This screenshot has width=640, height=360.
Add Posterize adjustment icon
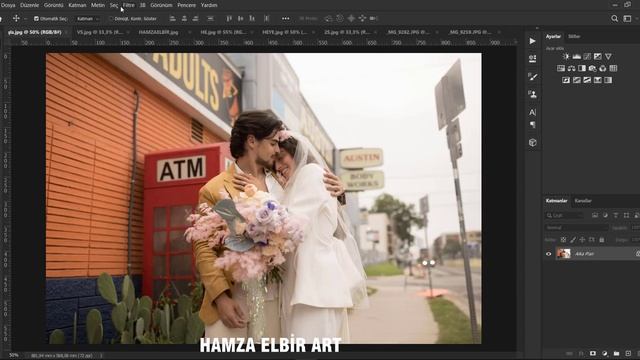point(576,80)
